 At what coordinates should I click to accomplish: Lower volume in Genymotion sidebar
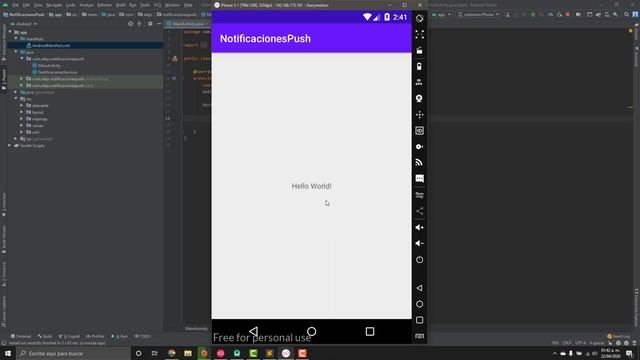419,243
